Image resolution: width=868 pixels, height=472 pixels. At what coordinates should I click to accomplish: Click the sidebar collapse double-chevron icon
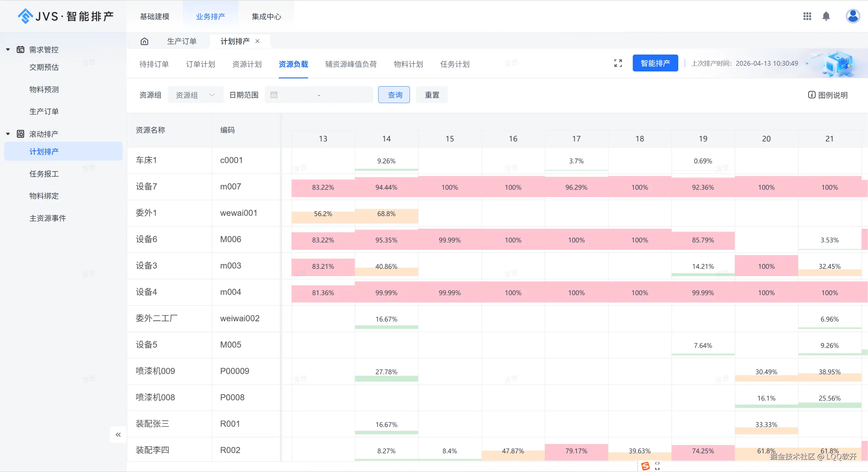(x=118, y=435)
